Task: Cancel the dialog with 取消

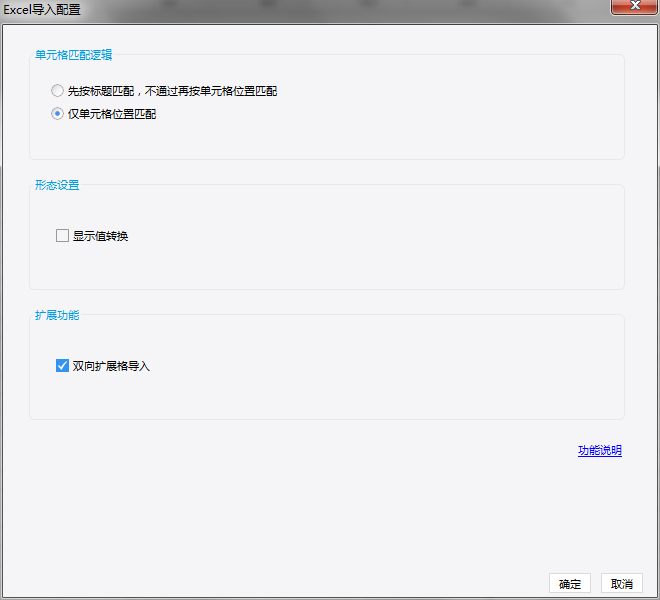Action: pyautogui.click(x=622, y=584)
